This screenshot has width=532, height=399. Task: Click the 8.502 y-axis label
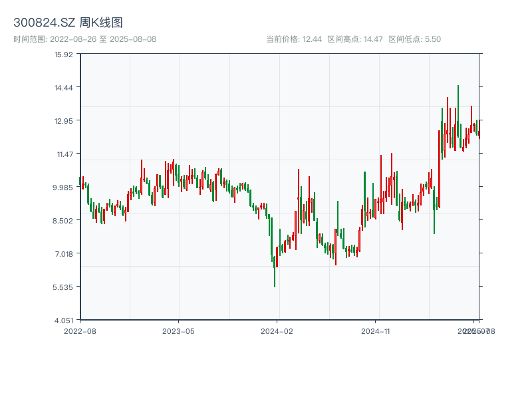click(63, 221)
